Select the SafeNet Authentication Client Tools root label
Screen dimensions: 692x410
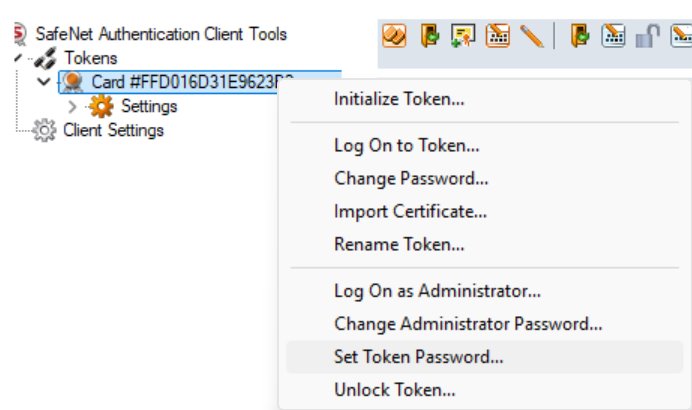point(161,34)
